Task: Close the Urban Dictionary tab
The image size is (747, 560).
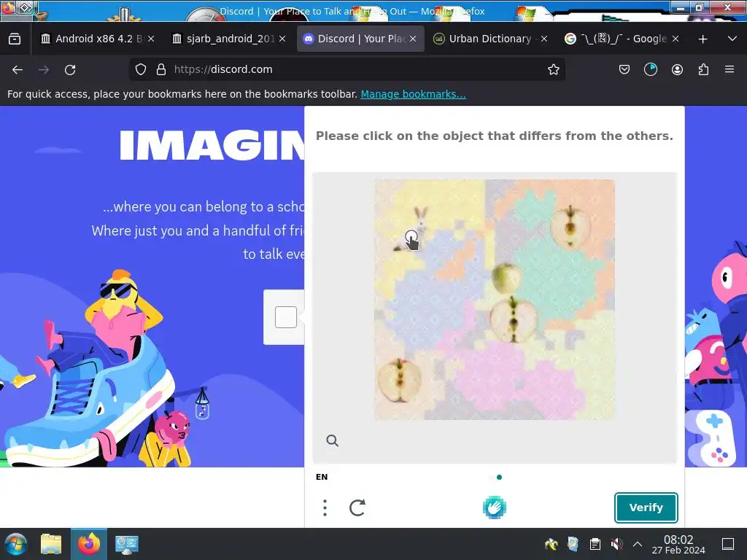Action: (544, 39)
